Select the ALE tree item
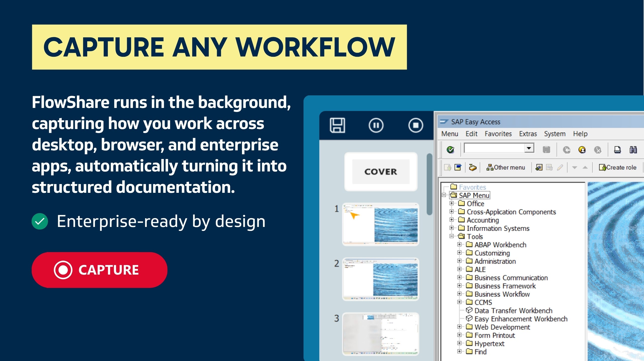Image resolution: width=644 pixels, height=361 pixels. [480, 269]
